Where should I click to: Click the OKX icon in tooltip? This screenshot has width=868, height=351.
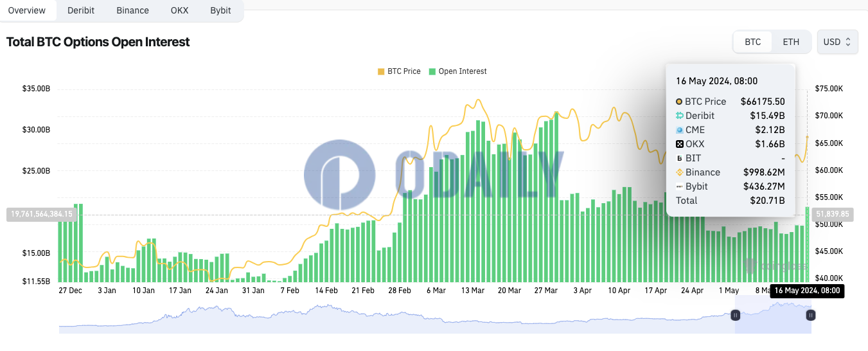tap(679, 144)
